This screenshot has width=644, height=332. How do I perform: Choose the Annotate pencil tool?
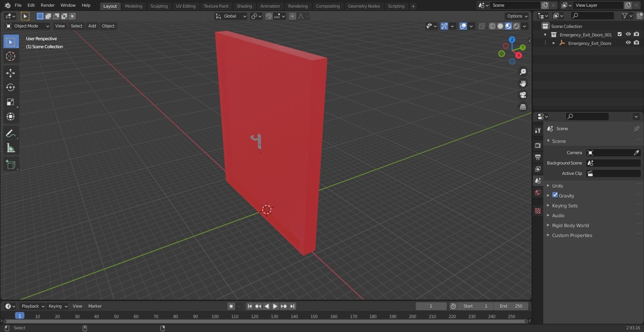pyautogui.click(x=11, y=133)
